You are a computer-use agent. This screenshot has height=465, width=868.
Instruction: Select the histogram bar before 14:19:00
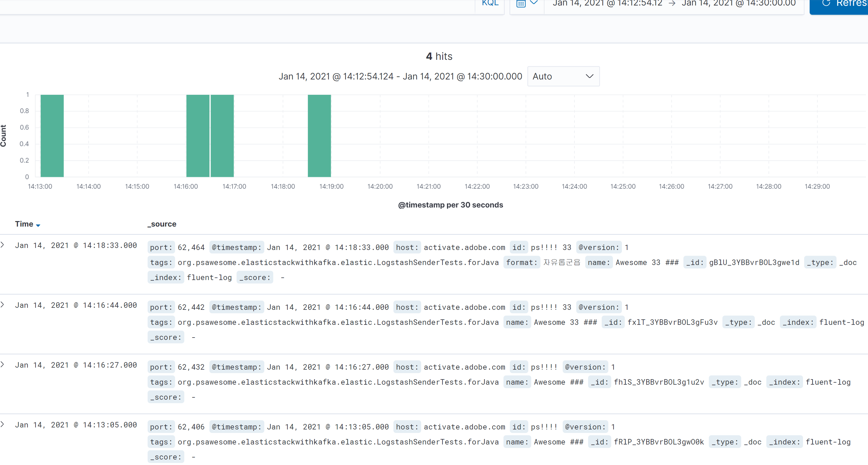point(319,136)
